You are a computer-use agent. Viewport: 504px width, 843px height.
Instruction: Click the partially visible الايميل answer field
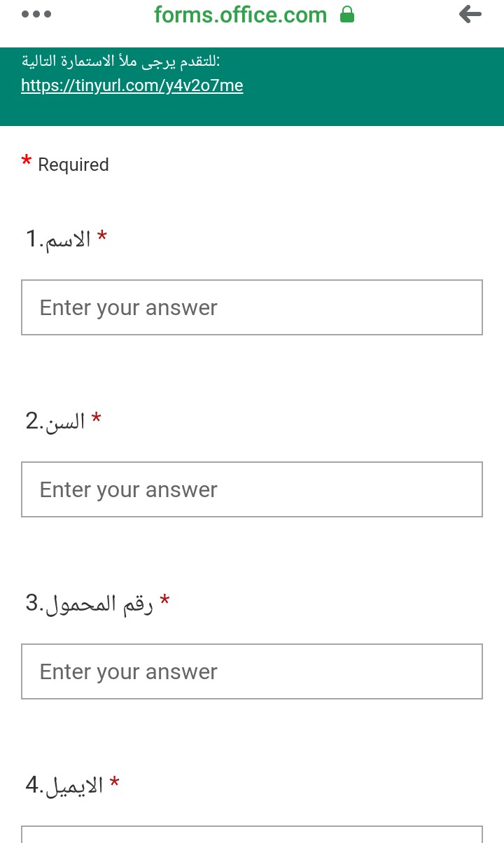click(x=252, y=835)
